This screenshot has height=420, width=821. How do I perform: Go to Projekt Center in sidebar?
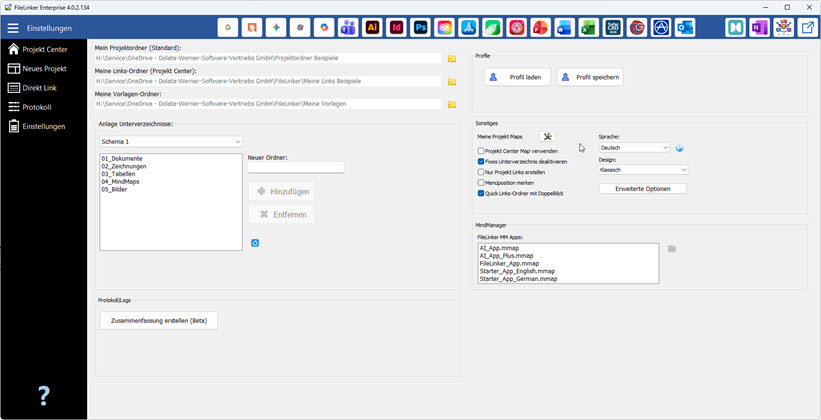tap(44, 49)
